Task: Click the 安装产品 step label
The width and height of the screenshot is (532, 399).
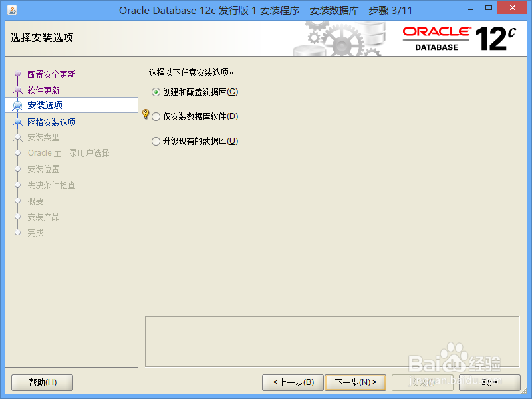Action: (43, 217)
